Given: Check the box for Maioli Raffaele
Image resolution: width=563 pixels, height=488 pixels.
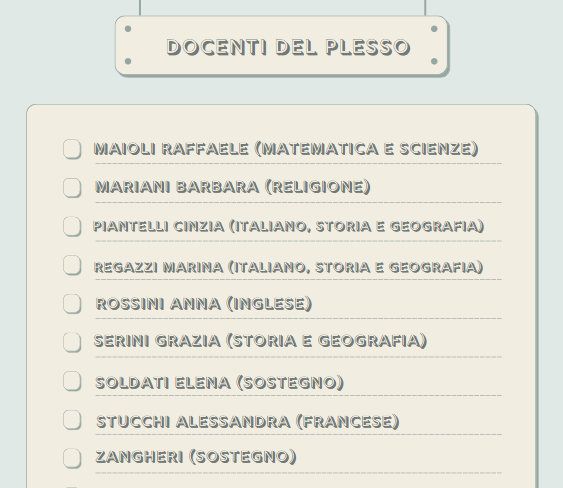Looking at the screenshot, I should [72, 149].
